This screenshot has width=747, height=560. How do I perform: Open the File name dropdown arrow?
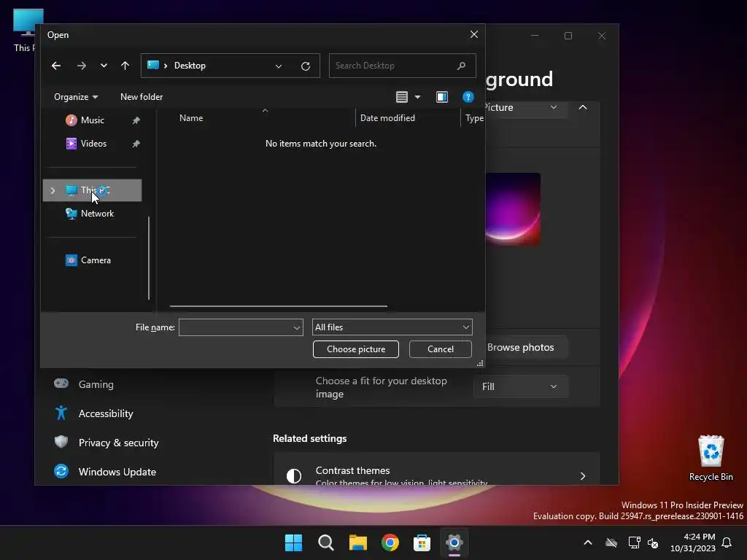(297, 327)
